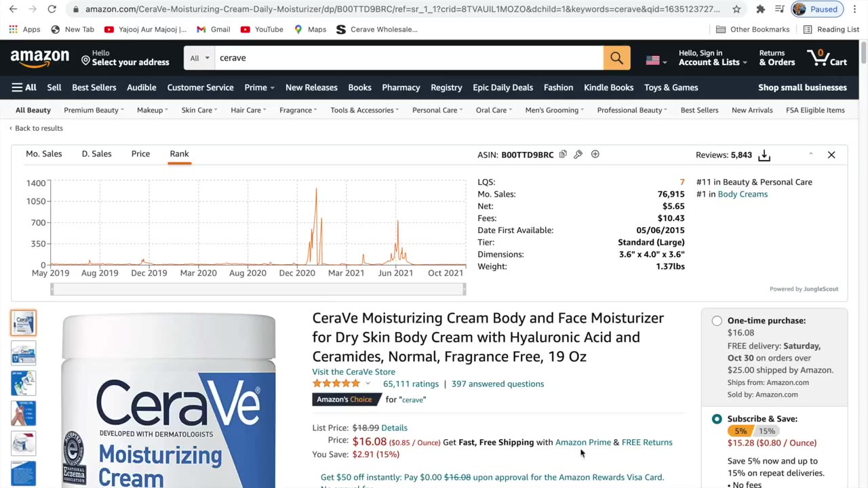
Task: Select the One-time purchase radio button
Action: pos(717,321)
